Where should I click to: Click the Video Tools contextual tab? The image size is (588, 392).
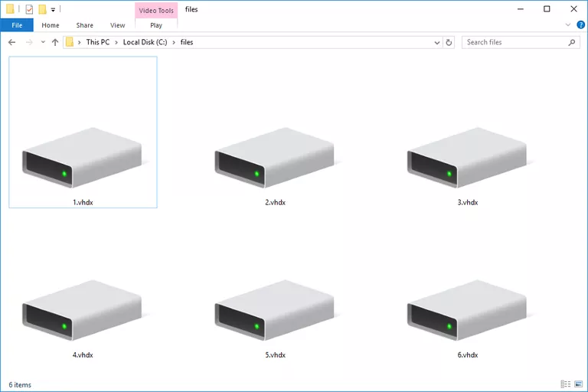click(x=156, y=11)
